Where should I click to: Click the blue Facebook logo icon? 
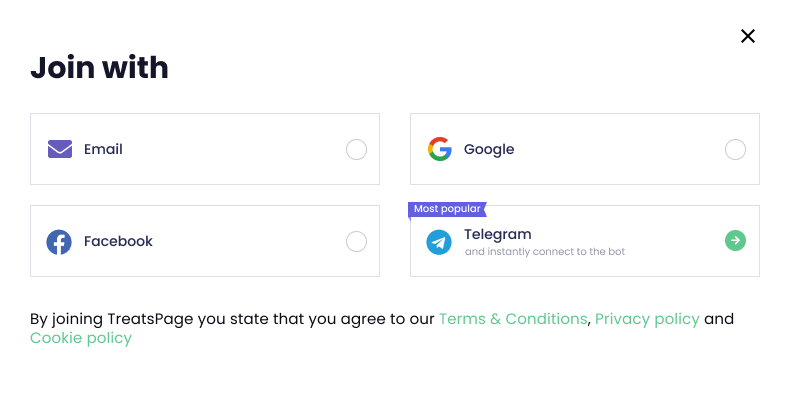59,242
